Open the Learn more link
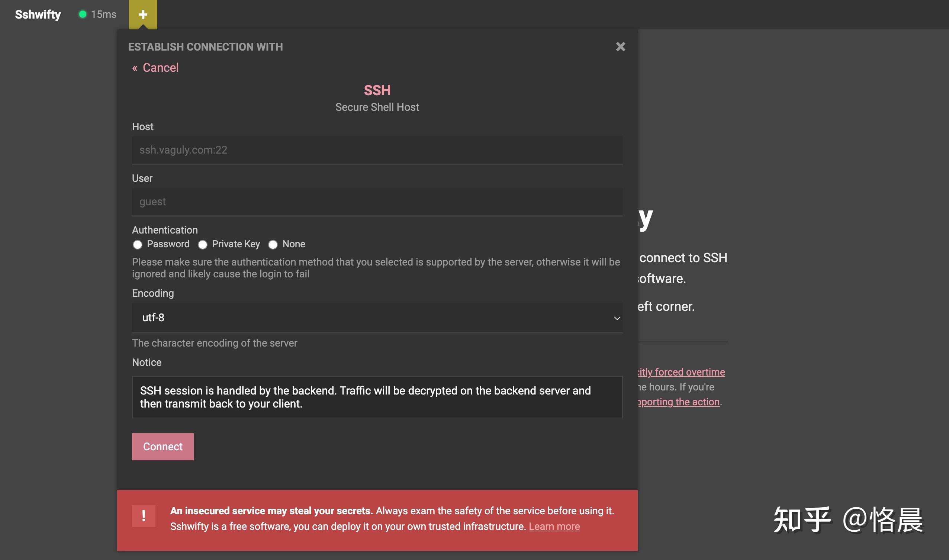Image resolution: width=949 pixels, height=560 pixels. click(554, 527)
